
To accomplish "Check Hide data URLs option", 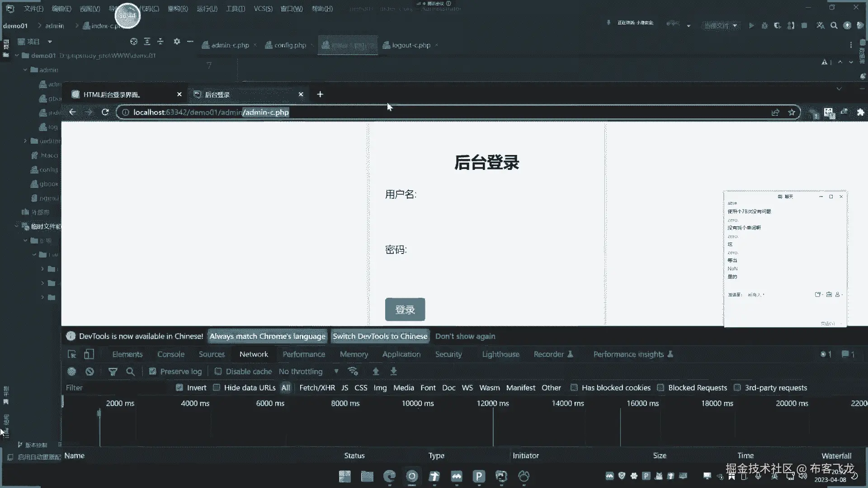I will click(217, 388).
